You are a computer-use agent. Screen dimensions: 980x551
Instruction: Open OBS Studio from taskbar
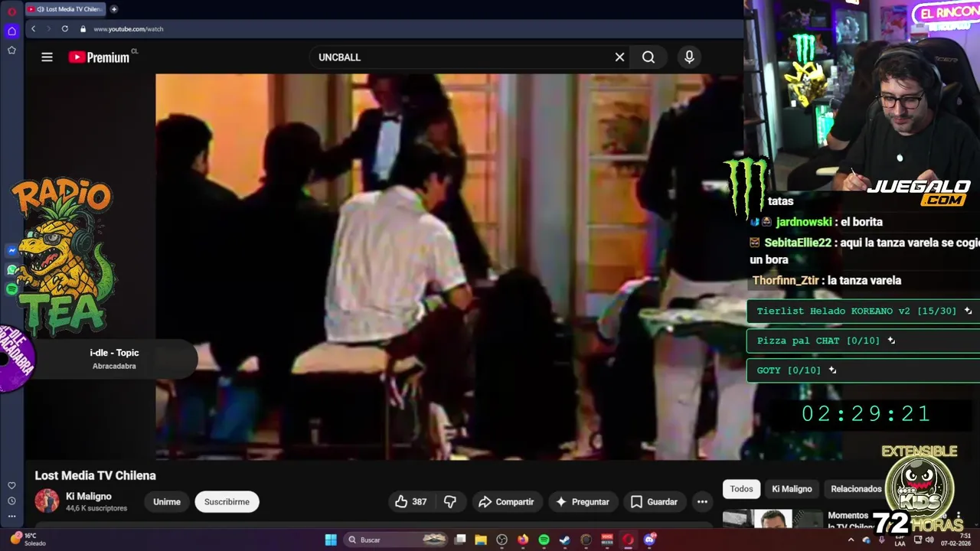point(501,540)
